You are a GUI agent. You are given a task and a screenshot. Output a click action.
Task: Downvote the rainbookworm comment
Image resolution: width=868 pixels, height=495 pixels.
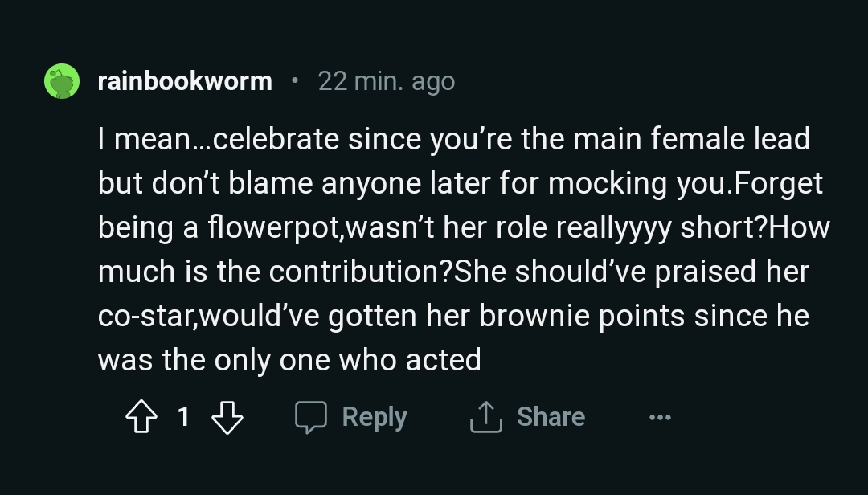(x=227, y=417)
